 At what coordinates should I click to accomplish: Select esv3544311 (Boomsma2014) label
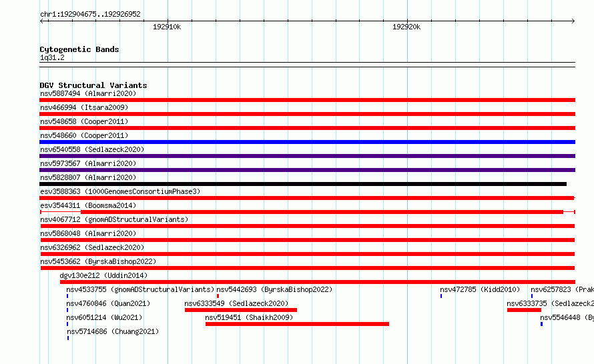coord(88,205)
